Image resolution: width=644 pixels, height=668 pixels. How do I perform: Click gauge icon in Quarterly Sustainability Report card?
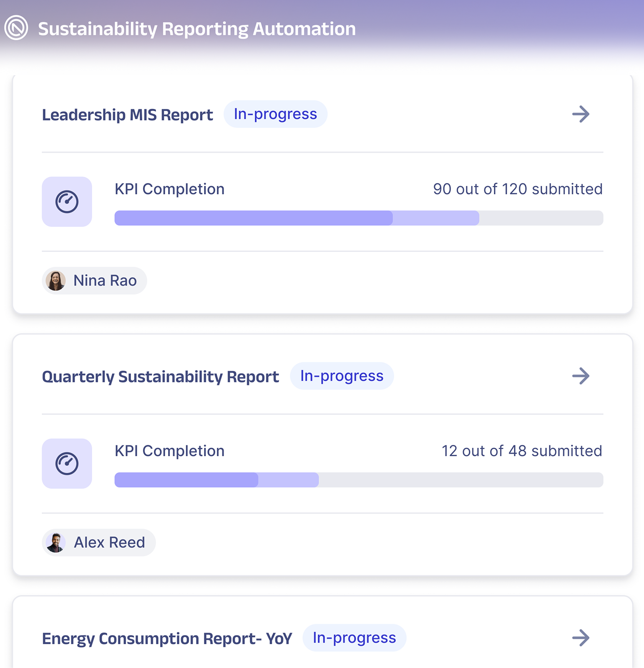tap(67, 464)
